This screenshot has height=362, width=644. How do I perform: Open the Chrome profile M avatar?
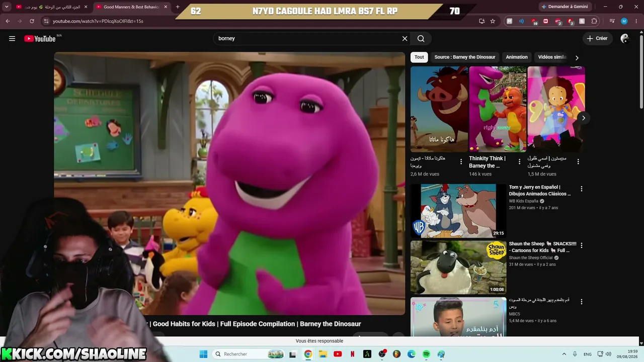pyautogui.click(x=624, y=21)
